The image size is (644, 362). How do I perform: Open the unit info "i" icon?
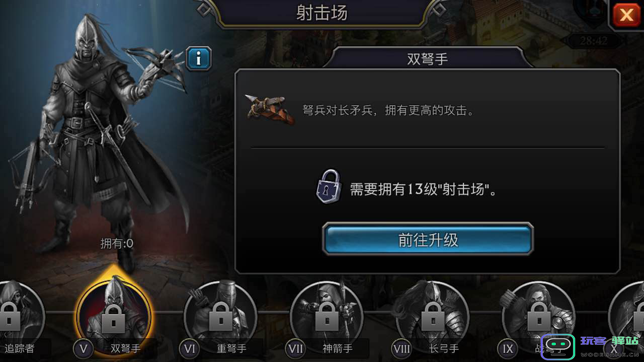pos(198,59)
